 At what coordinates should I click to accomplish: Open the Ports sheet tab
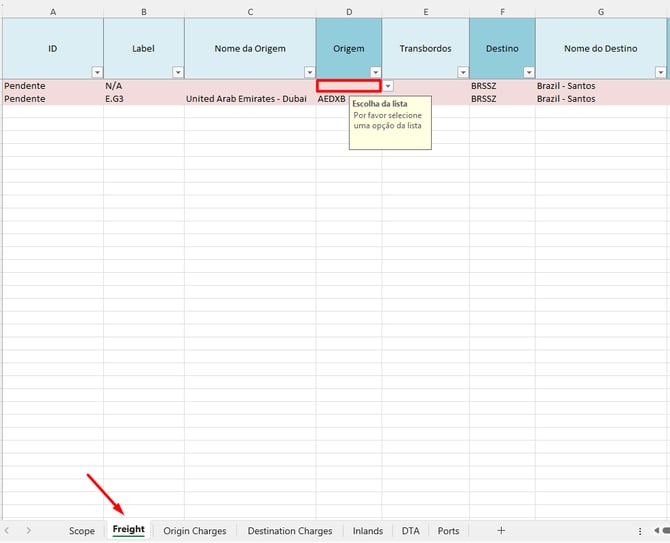[x=449, y=530]
